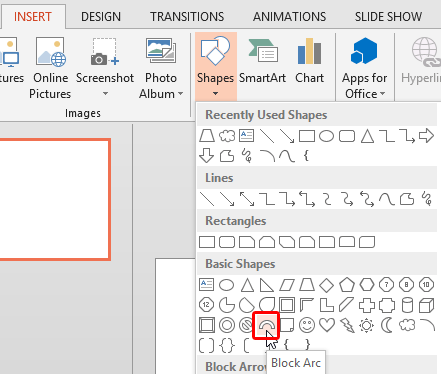This screenshot has height=374, width=441.
Task: Select the Right Arrow in Recently Used Shapes
Action: click(427, 136)
